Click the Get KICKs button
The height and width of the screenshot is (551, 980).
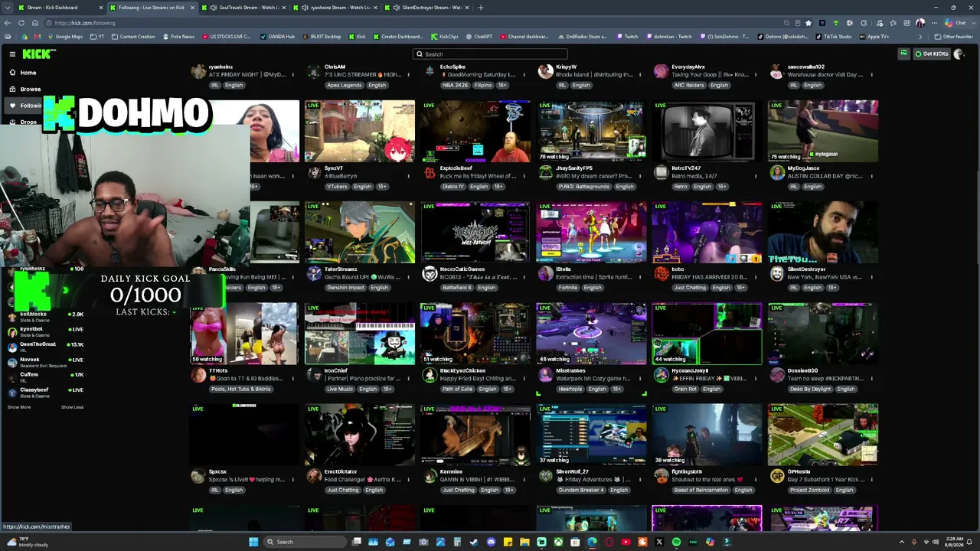[x=932, y=54]
